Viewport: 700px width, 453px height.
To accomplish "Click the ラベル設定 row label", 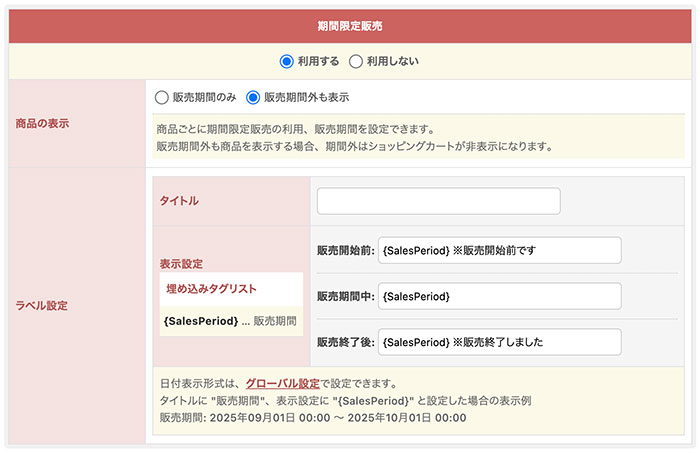I will tap(42, 305).
